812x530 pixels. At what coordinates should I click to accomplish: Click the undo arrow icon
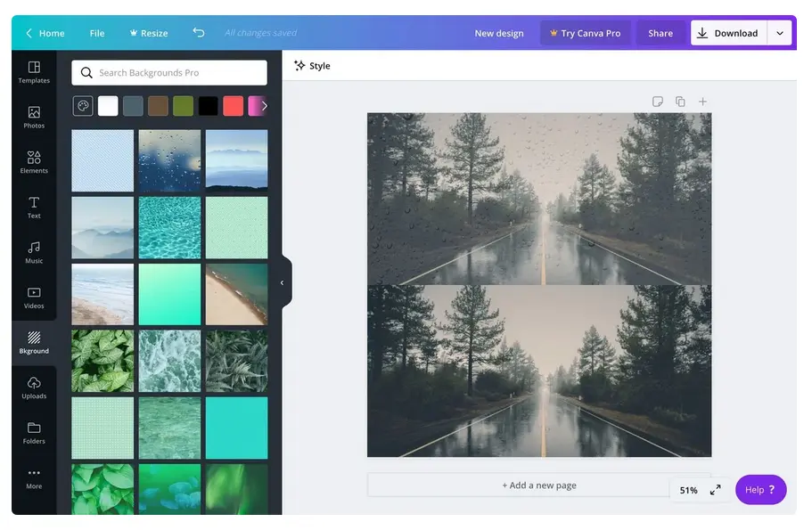(x=198, y=33)
